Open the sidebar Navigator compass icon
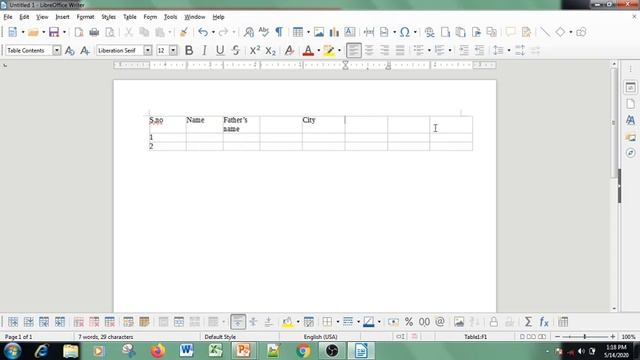This screenshot has height=360, width=640. click(631, 153)
